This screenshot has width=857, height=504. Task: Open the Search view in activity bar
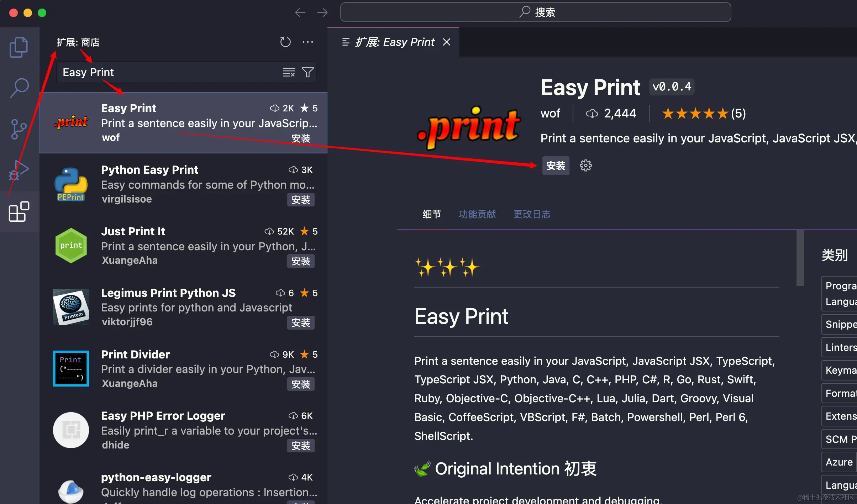[19, 88]
